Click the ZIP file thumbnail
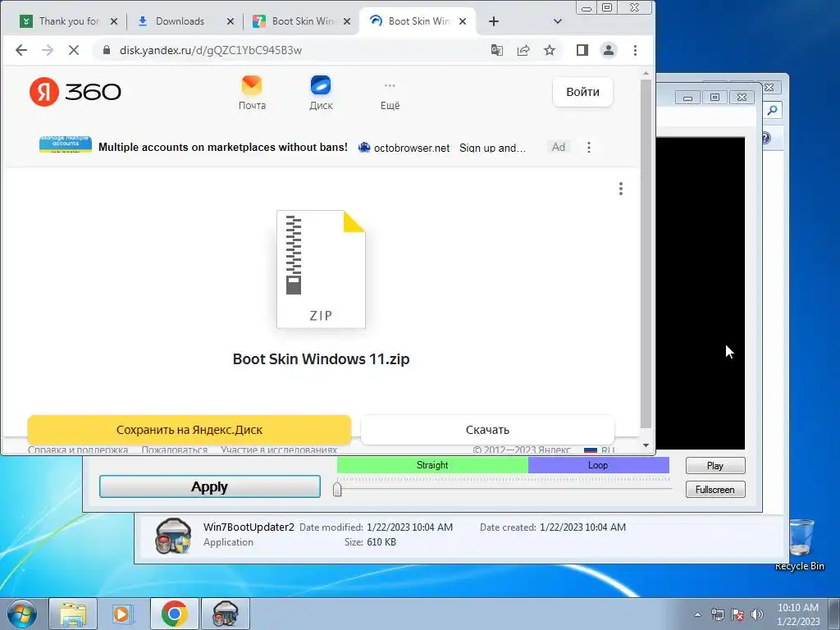This screenshot has width=840, height=630. (321, 269)
